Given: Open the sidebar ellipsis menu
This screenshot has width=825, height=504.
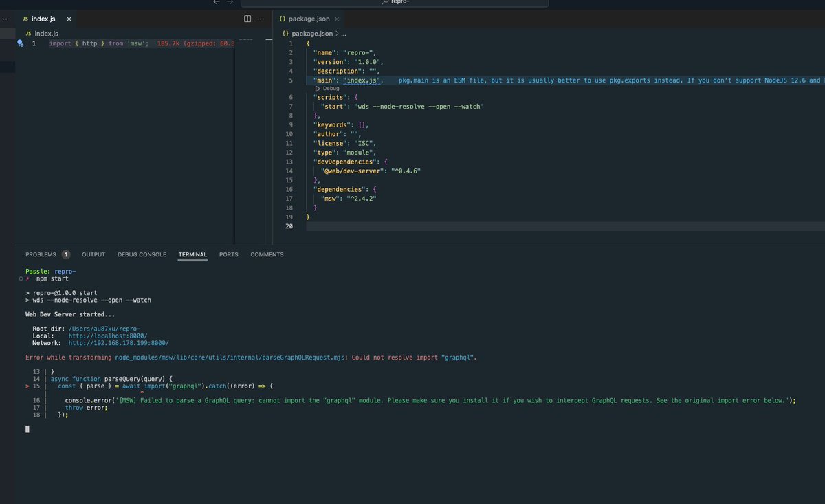Looking at the screenshot, I should click(4, 19).
